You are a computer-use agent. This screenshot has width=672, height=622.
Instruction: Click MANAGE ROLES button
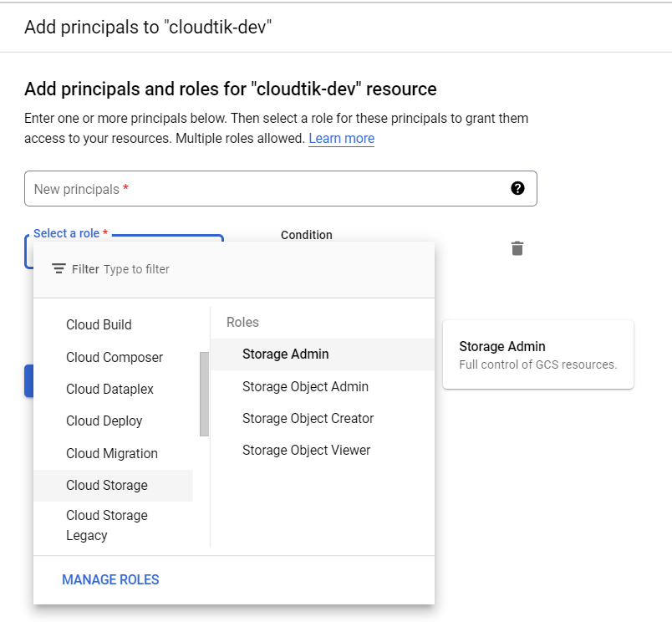click(110, 579)
